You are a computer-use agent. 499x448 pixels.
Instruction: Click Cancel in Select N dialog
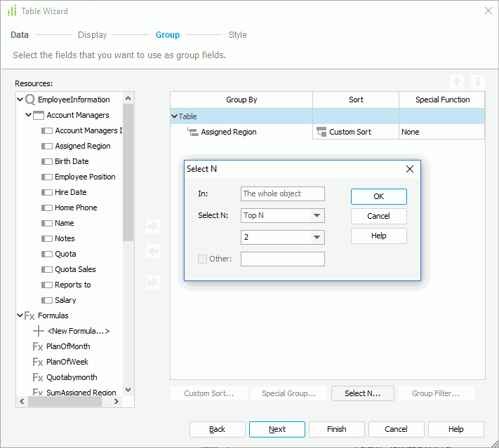tap(379, 216)
